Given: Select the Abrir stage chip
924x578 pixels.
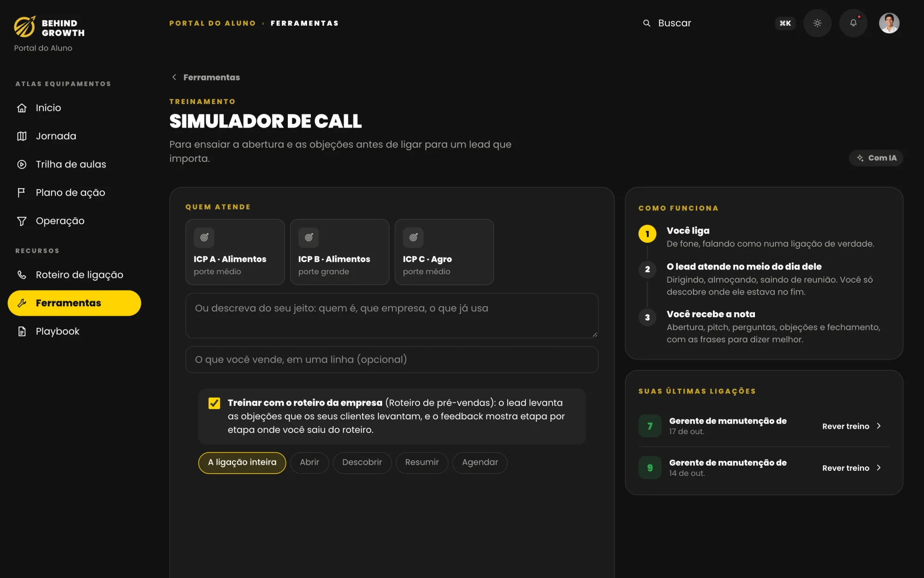Looking at the screenshot, I should (310, 462).
